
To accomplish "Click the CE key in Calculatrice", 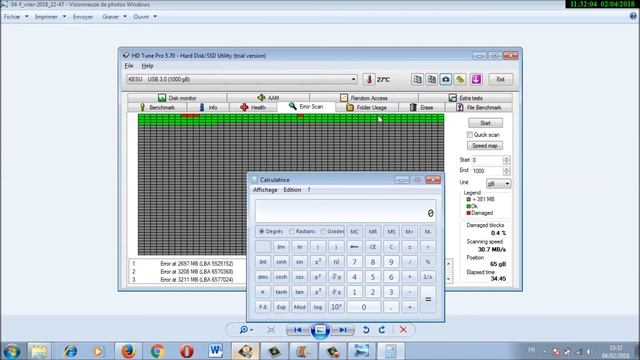I will click(x=373, y=247).
